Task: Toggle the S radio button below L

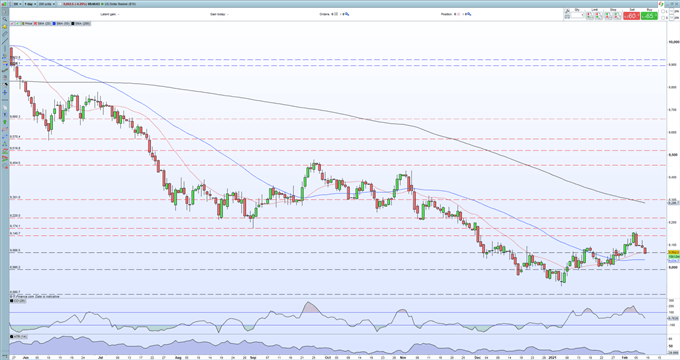Action: [663, 18]
